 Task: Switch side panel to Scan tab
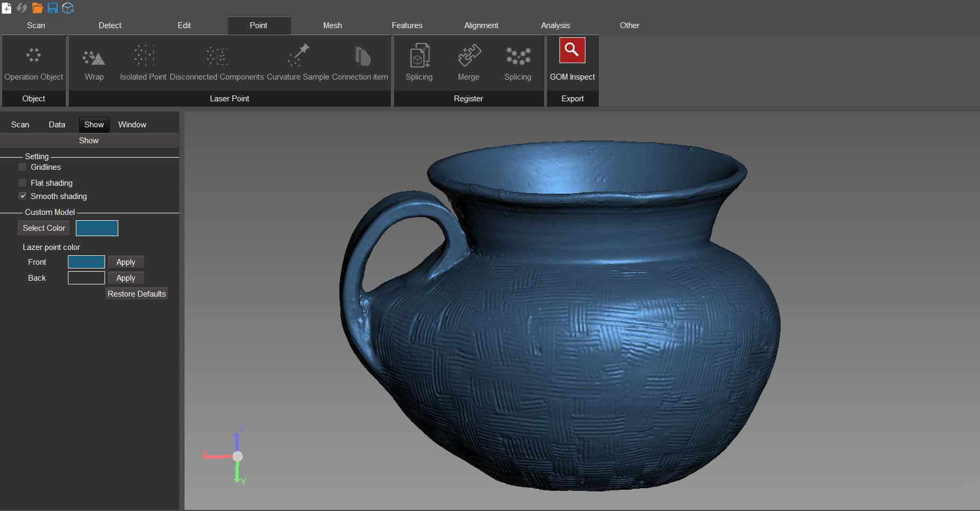point(20,125)
